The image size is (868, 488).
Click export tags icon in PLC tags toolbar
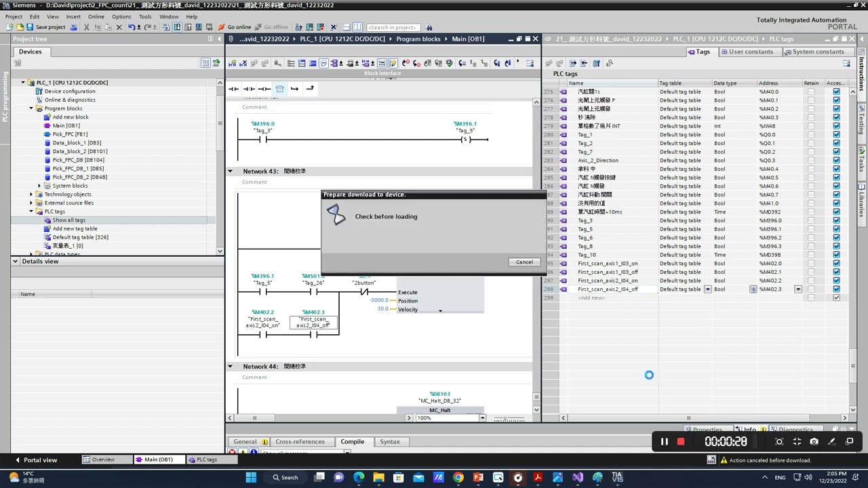572,63
